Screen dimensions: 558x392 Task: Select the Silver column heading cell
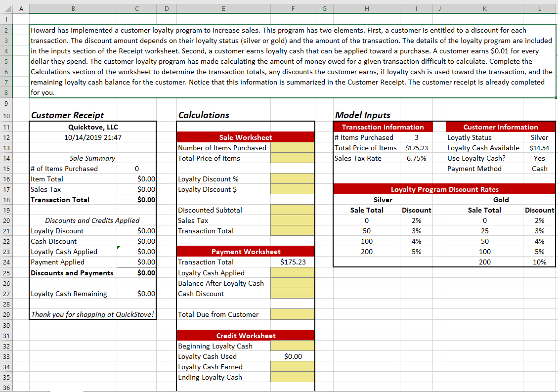click(383, 200)
